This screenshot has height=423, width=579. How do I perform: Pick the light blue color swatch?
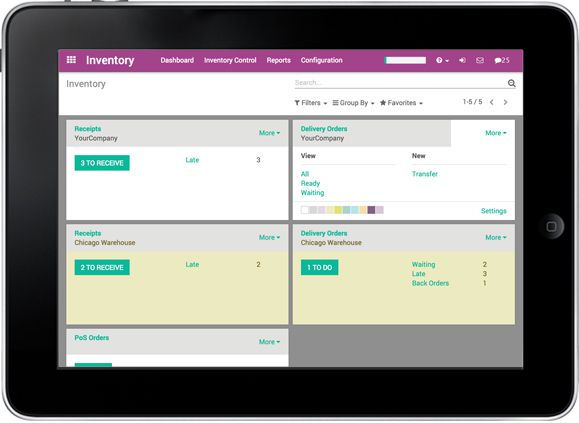tap(355, 210)
